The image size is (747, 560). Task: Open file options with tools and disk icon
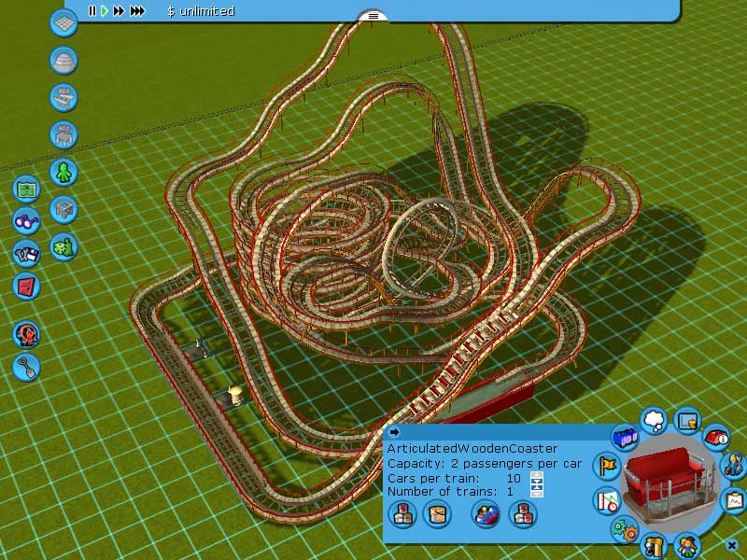click(26, 254)
